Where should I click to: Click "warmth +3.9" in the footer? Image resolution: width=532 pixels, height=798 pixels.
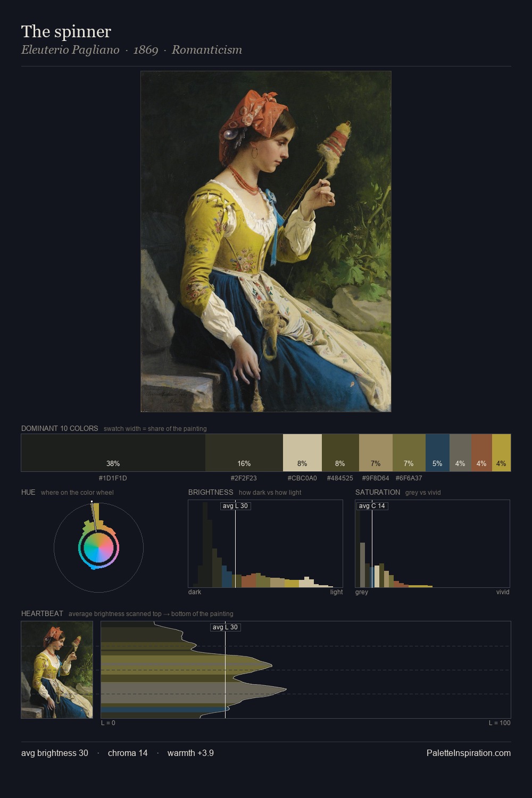point(190,753)
